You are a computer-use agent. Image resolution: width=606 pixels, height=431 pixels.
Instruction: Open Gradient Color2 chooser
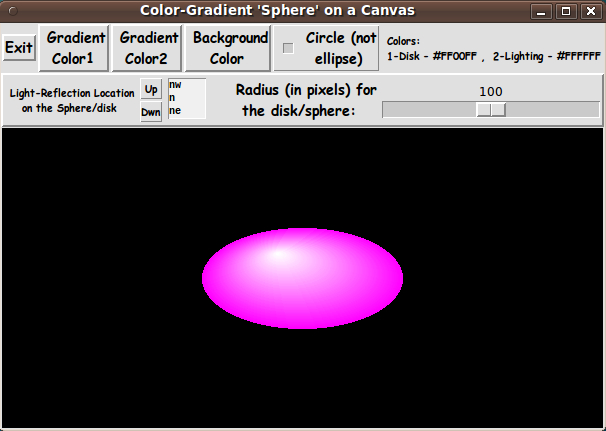146,48
